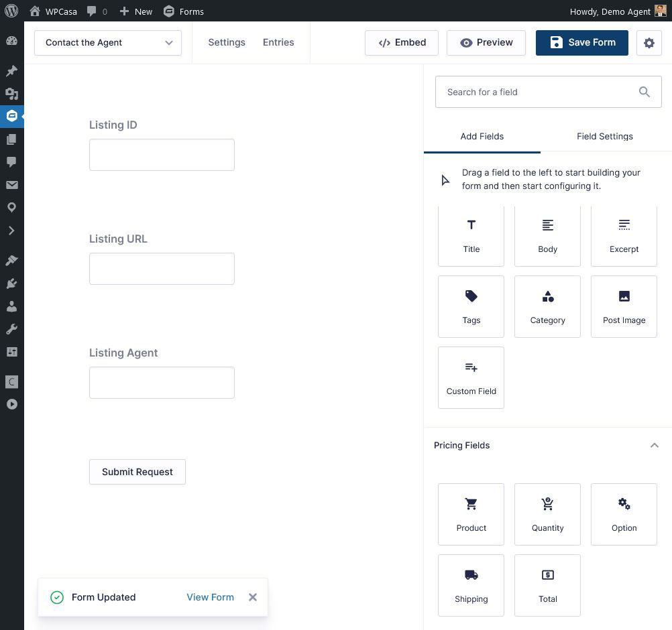Viewport: 672px width, 630px height.
Task: Open the form switcher dropdown
Action: click(x=108, y=43)
